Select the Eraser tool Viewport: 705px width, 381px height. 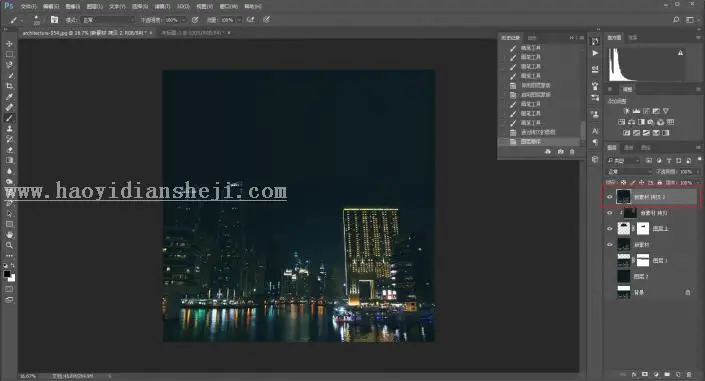click(9, 150)
